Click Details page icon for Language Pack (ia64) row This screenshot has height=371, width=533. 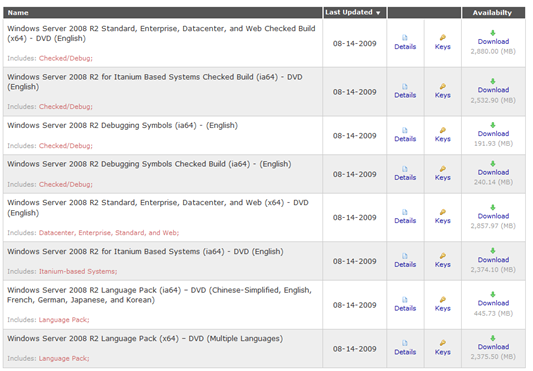(x=405, y=300)
